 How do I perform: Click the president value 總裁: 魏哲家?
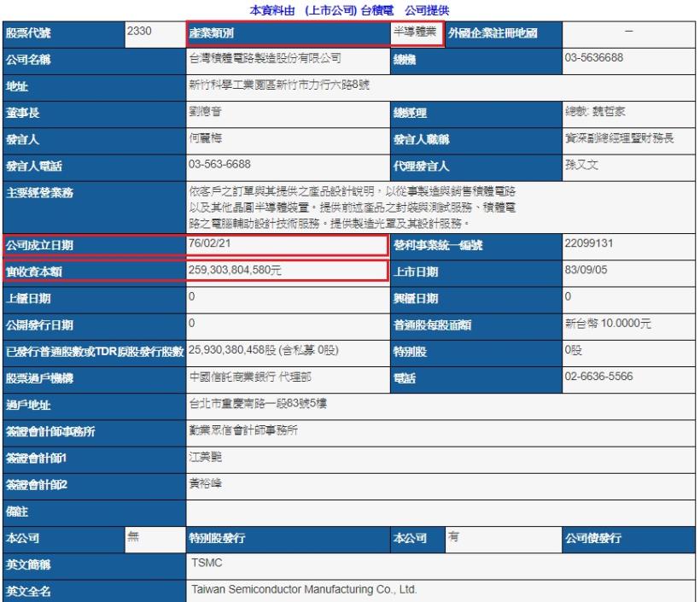coord(595,111)
